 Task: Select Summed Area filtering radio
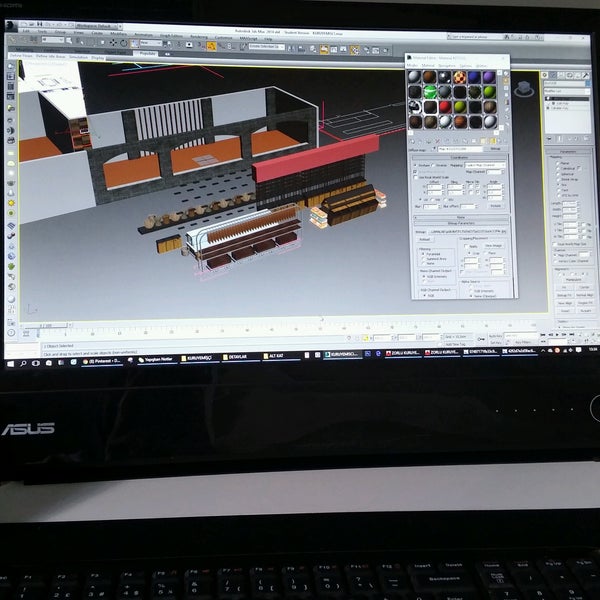coord(423,258)
